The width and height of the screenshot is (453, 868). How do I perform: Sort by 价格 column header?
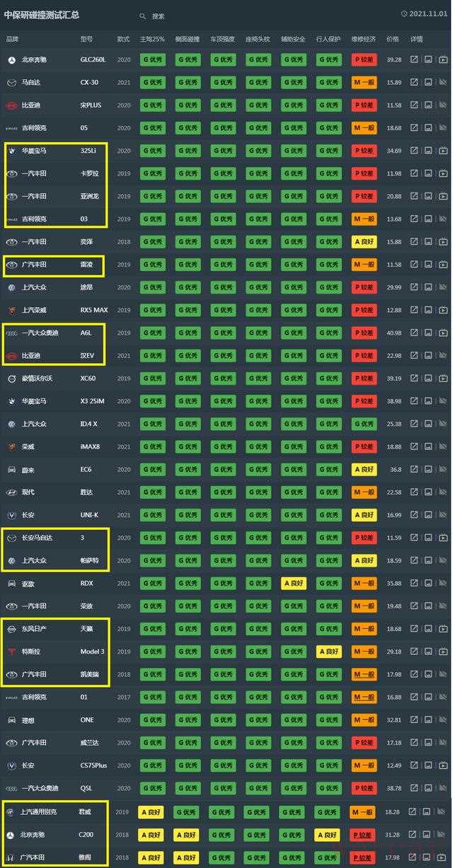click(393, 39)
